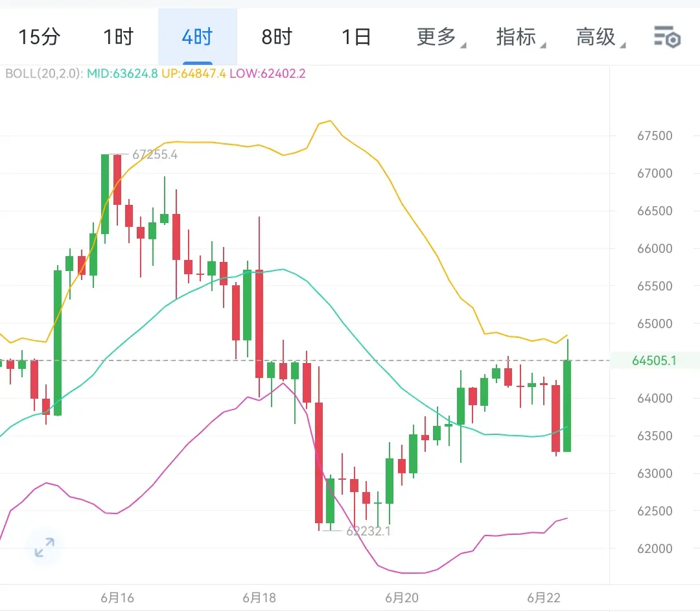The image size is (700, 612).
Task: Click the MID:63624.8 value label
Action: tap(122, 73)
